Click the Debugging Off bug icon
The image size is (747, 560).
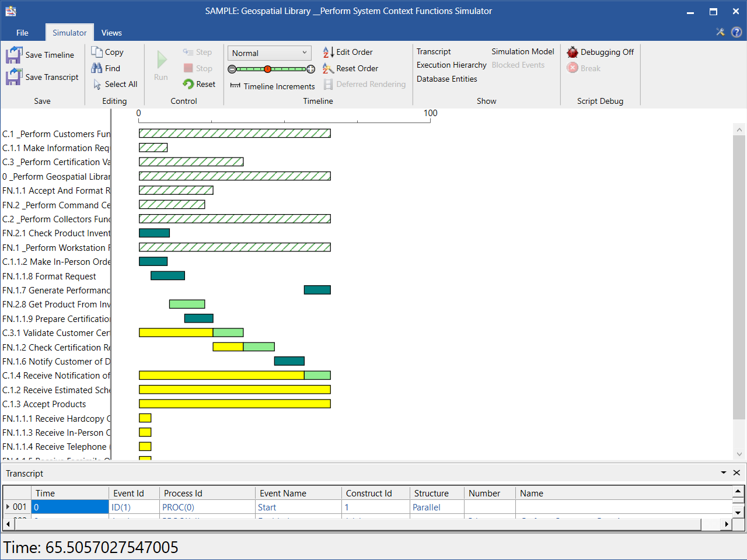tap(573, 52)
